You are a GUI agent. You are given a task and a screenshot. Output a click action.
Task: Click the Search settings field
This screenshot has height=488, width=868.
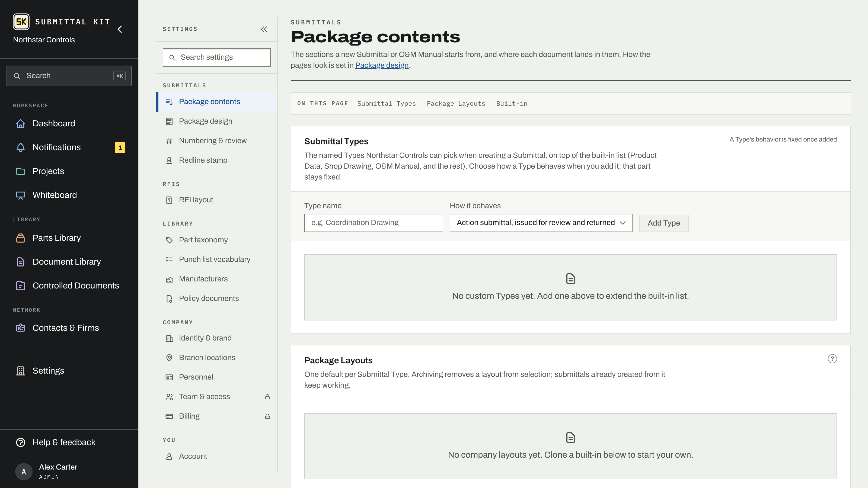click(x=217, y=57)
